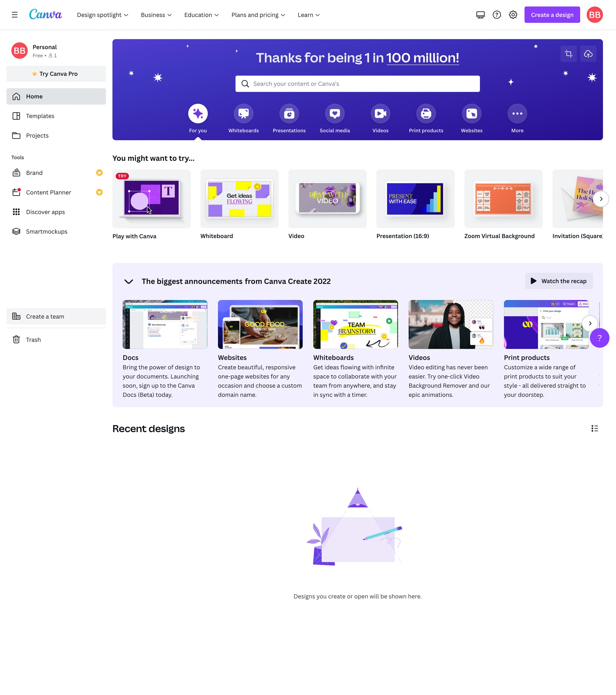Open the desktop app download icon

pos(480,15)
